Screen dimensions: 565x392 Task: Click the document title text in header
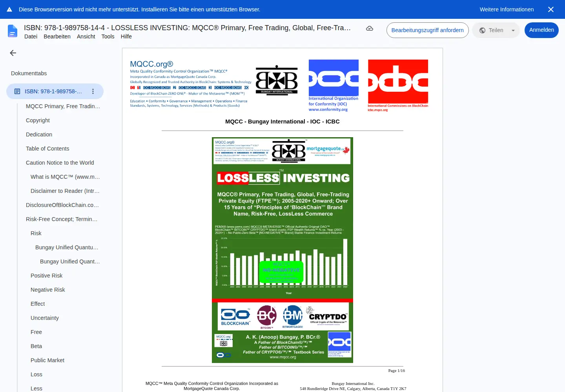click(x=187, y=28)
